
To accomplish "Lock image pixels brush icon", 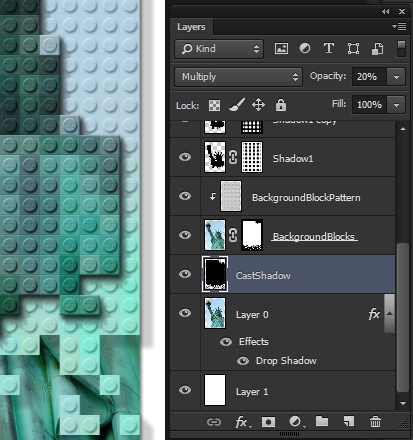I will click(x=237, y=105).
